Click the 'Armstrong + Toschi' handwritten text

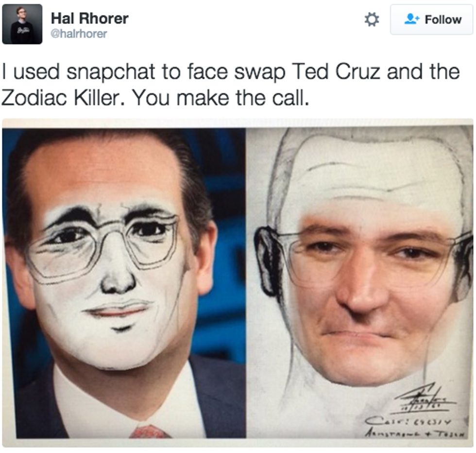tap(415, 433)
